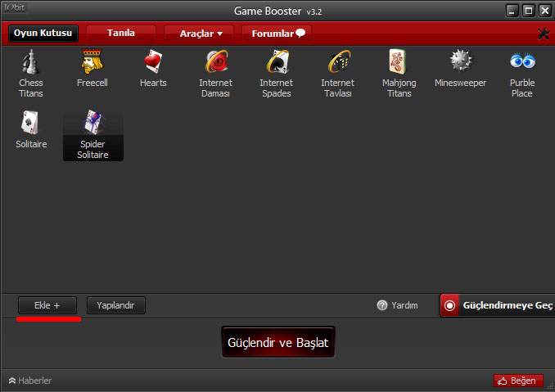The image size is (555, 392).
Task: Click the Yapılandır button
Action: point(116,305)
